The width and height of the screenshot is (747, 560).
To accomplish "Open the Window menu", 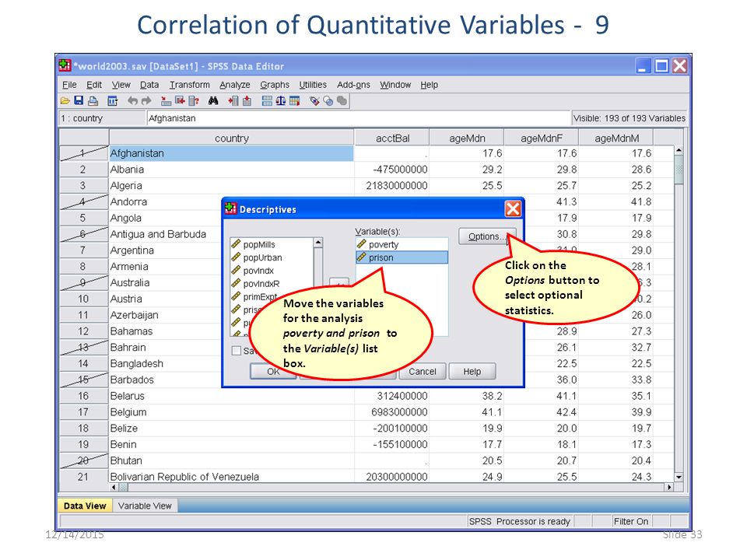I will (x=395, y=85).
